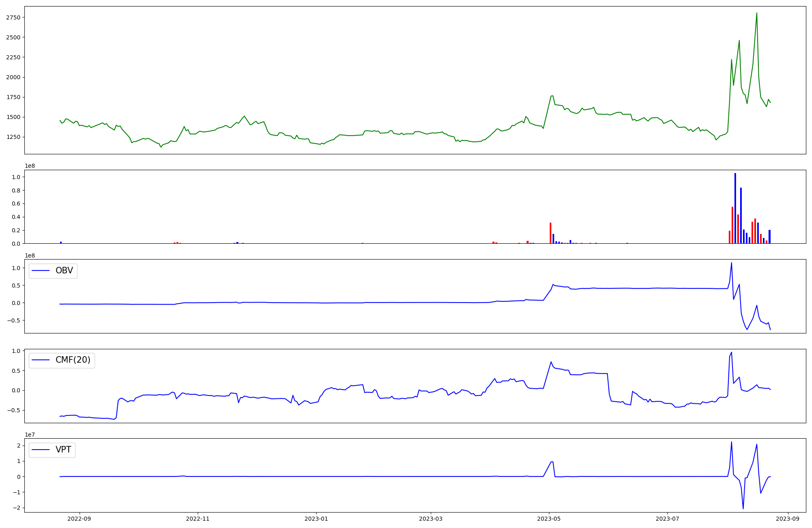Click the blue line sample in OBV legend

pyautogui.click(x=41, y=270)
